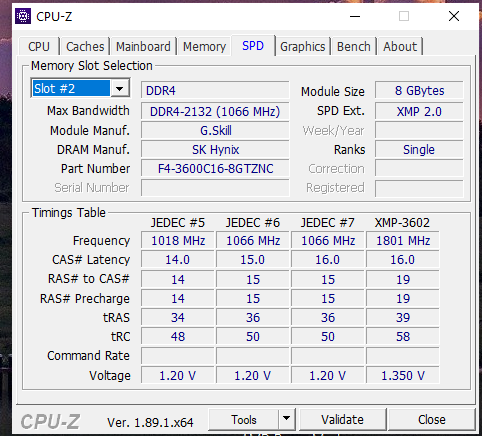This screenshot has width=482, height=436.
Task: Click the Validate button
Action: pyautogui.click(x=343, y=419)
